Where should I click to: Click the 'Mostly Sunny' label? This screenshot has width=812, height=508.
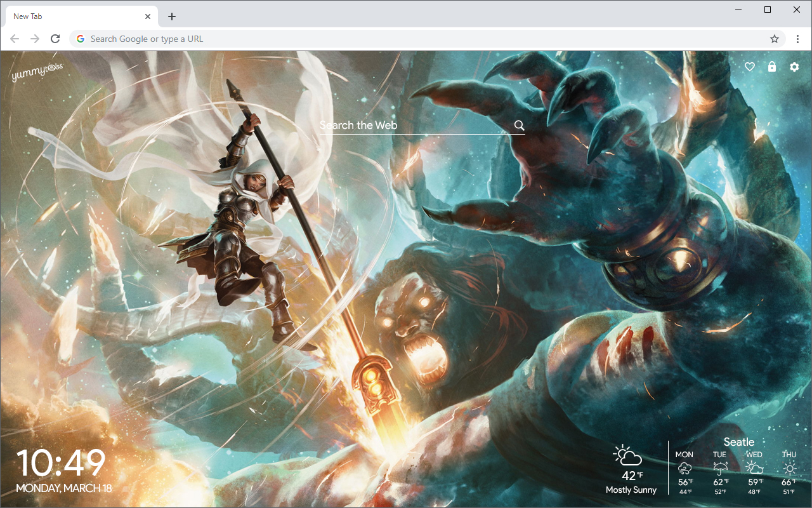631,490
